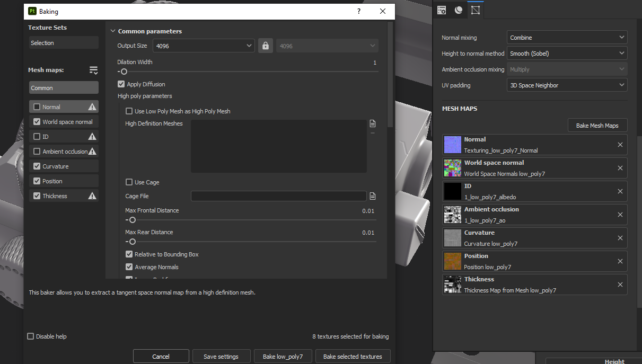
Task: Browse for Cage File using file icon
Action: pyautogui.click(x=373, y=196)
